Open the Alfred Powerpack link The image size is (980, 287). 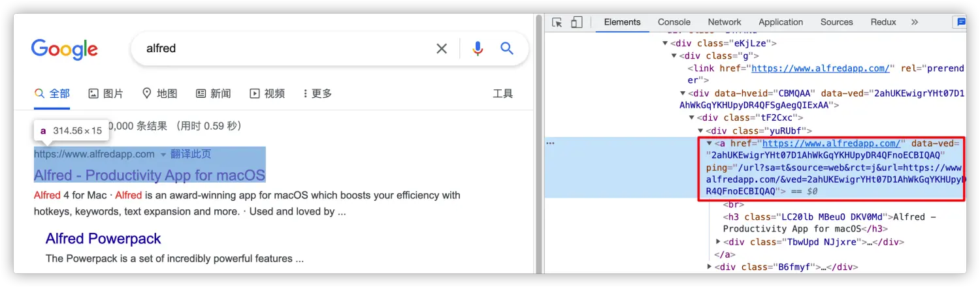coord(103,239)
